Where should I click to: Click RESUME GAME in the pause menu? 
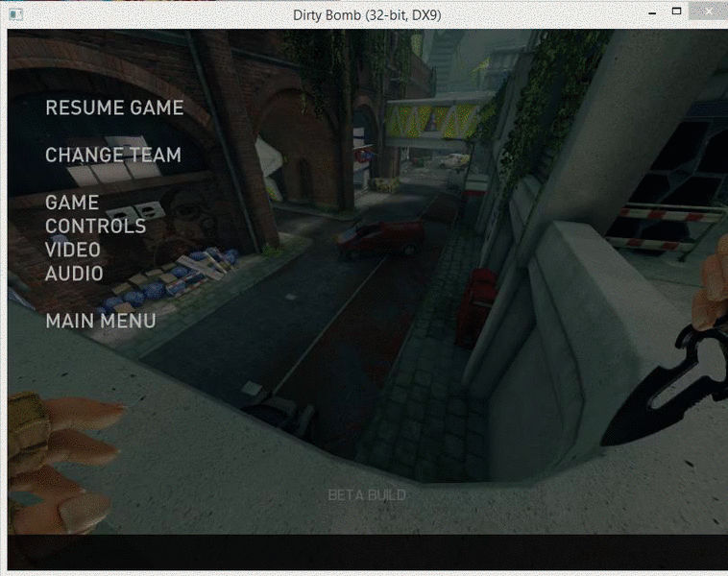114,108
